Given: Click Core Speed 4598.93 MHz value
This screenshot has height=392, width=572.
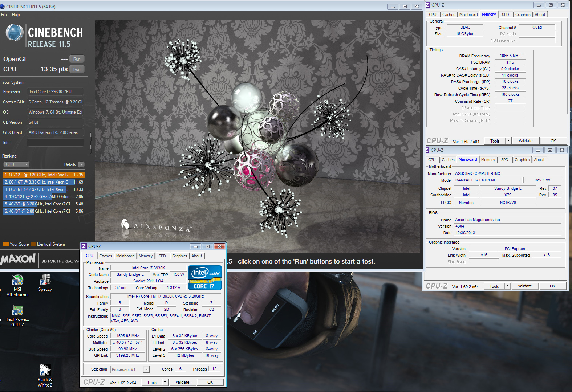Looking at the screenshot, I should 127,336.
